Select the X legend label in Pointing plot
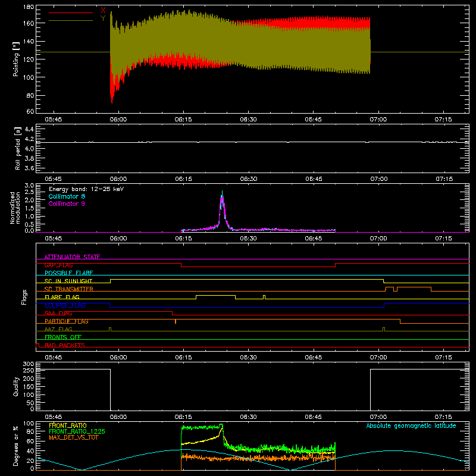Screen dimensions: 476x476 [103, 11]
